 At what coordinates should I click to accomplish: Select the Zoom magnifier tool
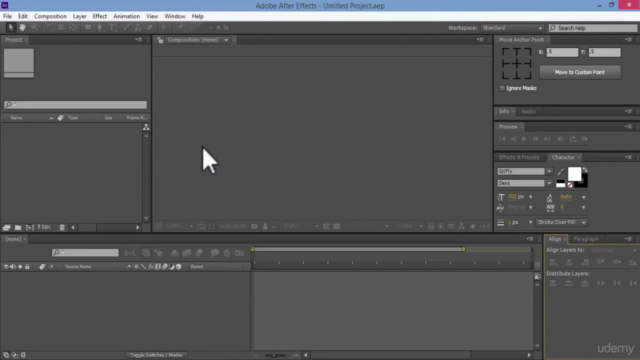click(34, 27)
